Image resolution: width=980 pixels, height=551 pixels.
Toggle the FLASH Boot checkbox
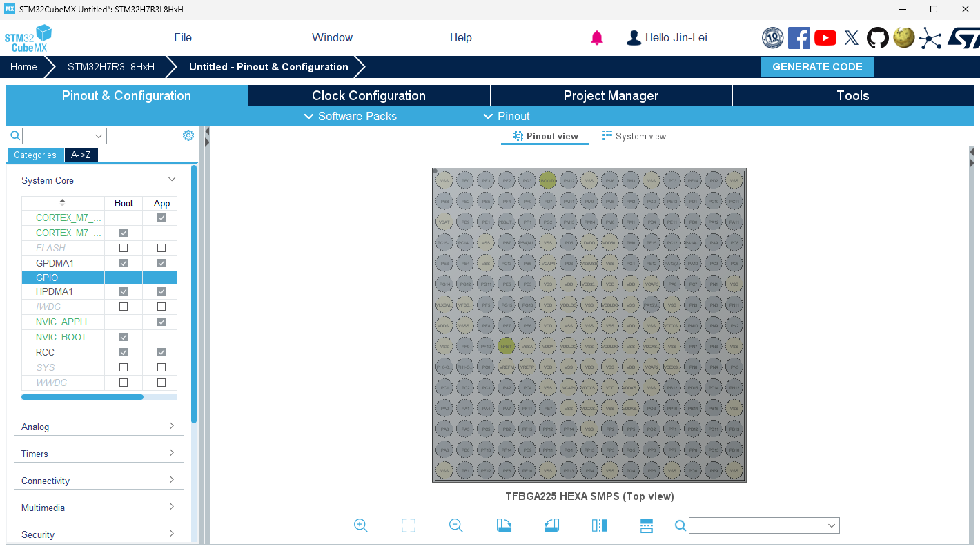point(124,248)
